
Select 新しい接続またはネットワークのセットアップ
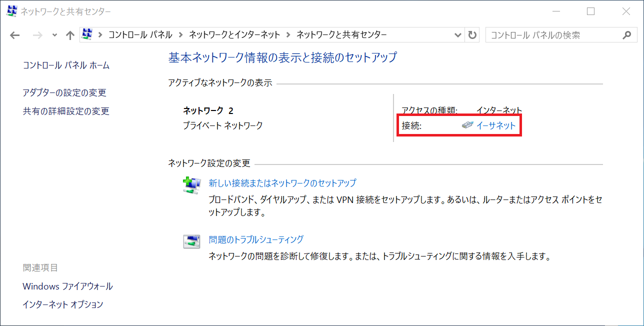(282, 183)
